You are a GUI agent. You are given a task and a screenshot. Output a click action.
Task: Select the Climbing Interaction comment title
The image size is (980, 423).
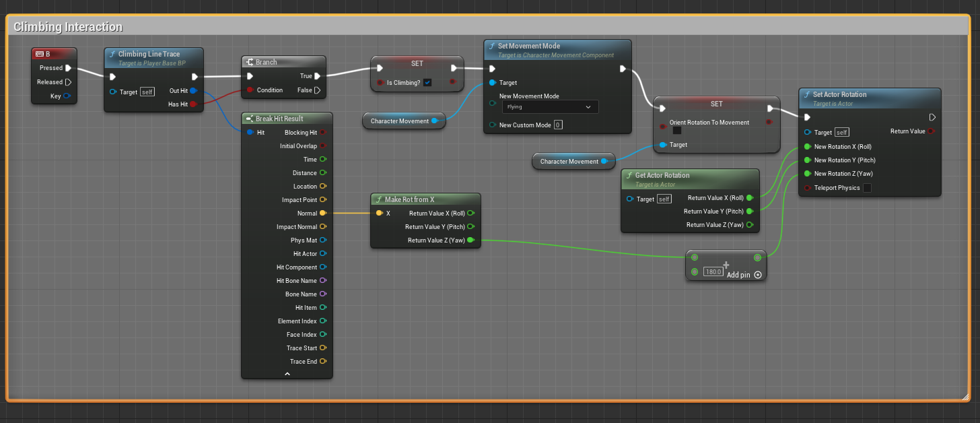point(68,27)
